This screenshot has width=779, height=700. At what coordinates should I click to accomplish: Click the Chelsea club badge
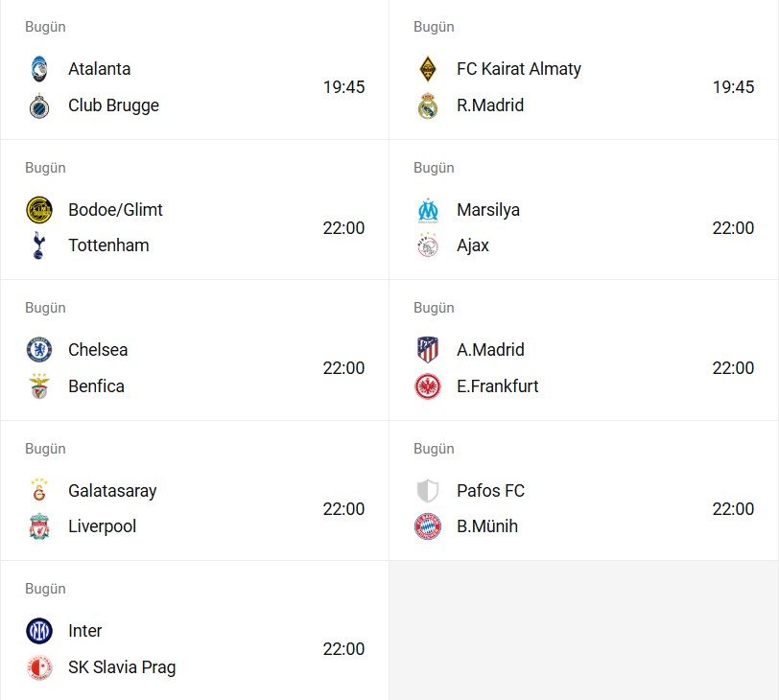(39, 350)
